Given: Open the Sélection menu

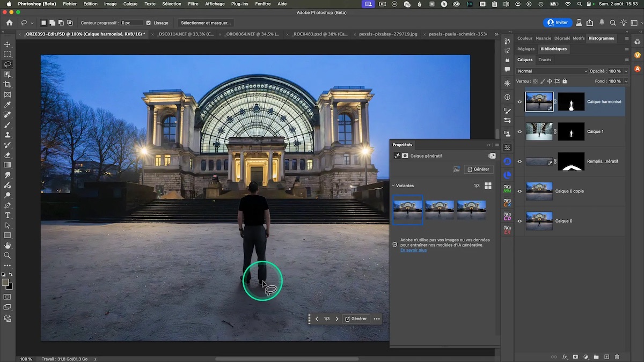Looking at the screenshot, I should pos(172,4).
